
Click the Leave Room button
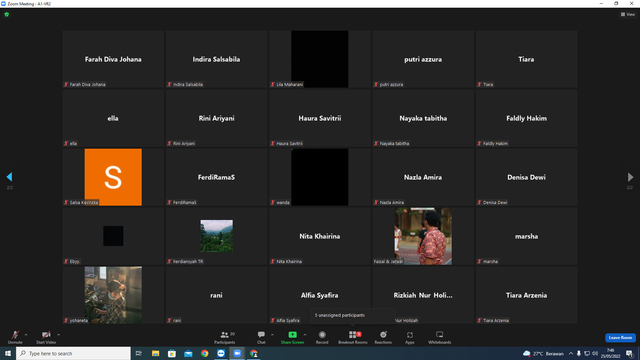(x=620, y=338)
